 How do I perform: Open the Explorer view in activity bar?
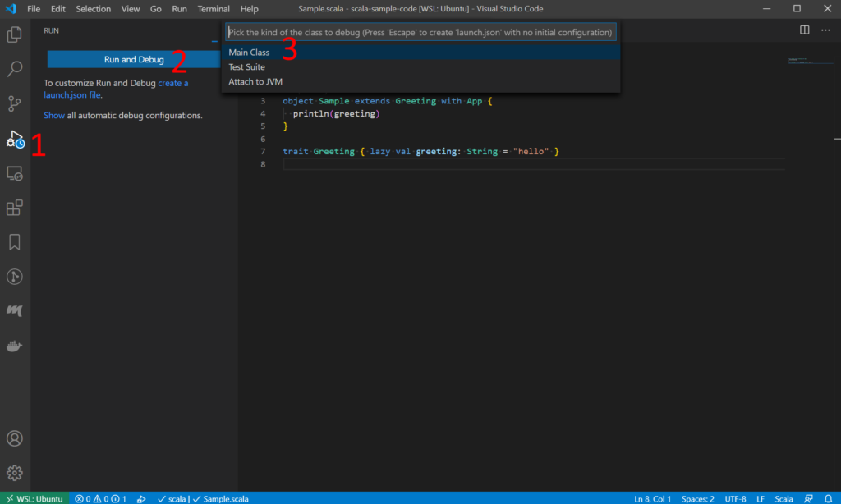[15, 35]
